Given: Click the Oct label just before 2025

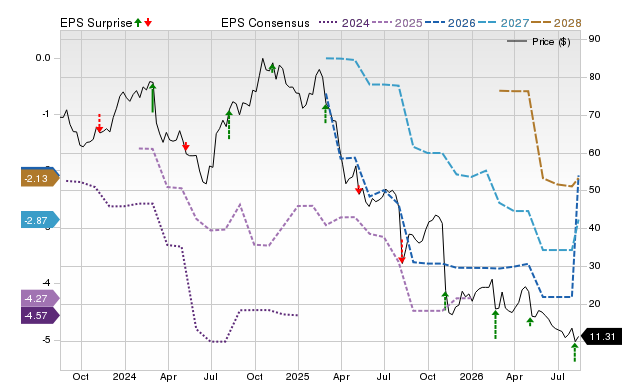Looking at the screenshot, I should point(255,376).
